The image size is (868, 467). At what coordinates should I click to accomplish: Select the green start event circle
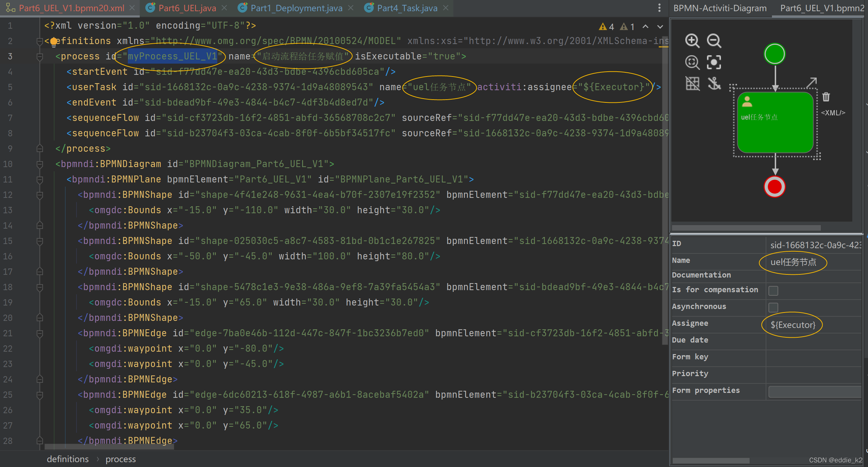pos(775,54)
